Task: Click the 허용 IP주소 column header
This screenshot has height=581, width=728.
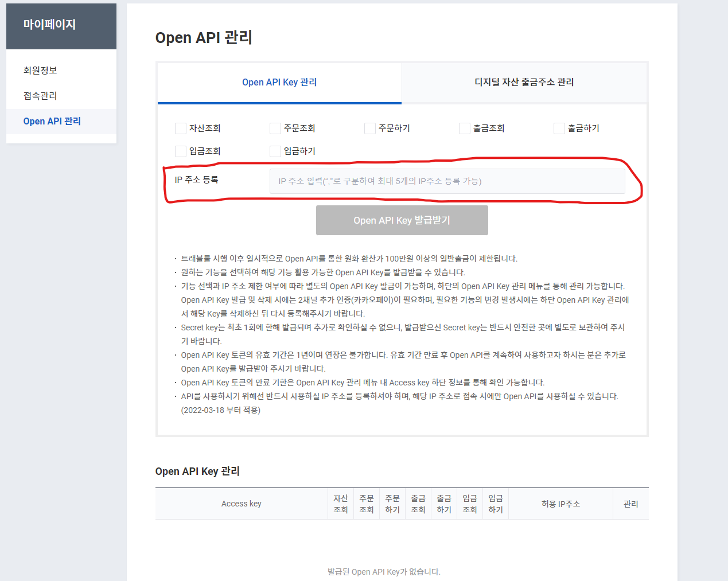Action: (x=561, y=504)
